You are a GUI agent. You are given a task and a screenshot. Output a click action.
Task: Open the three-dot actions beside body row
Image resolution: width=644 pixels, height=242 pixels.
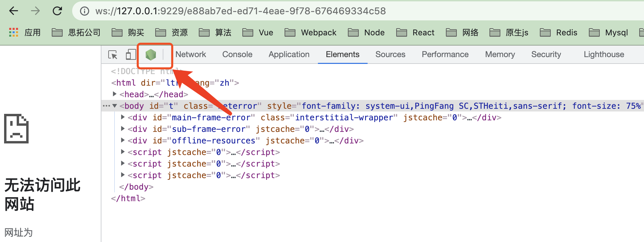click(x=106, y=106)
